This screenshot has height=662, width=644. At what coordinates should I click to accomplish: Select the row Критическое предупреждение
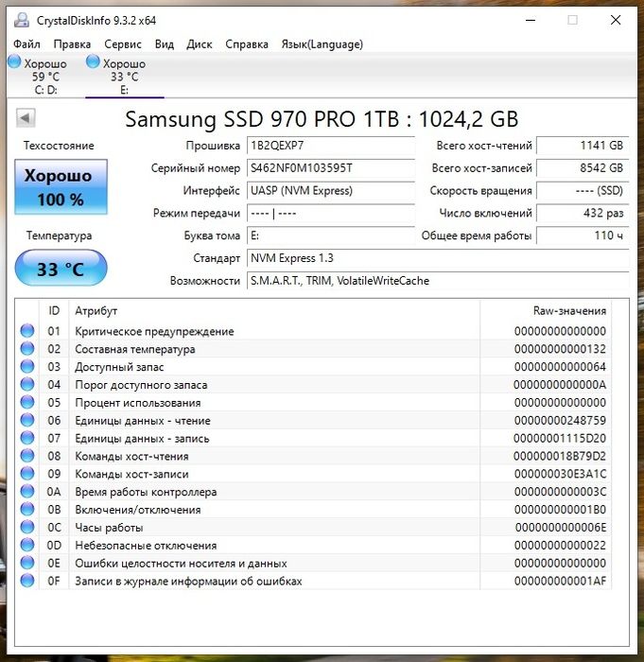point(313,331)
